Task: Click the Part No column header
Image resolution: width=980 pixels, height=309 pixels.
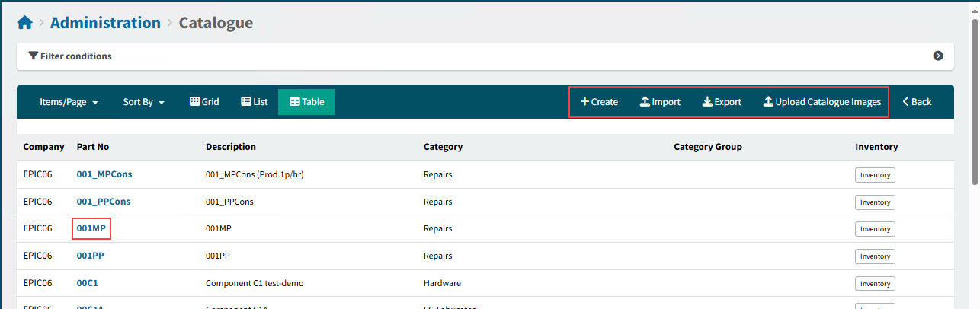Action: pyautogui.click(x=93, y=147)
